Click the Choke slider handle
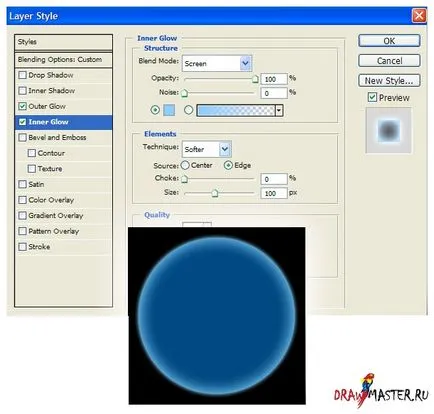This screenshot has height=414, width=434. click(x=184, y=179)
